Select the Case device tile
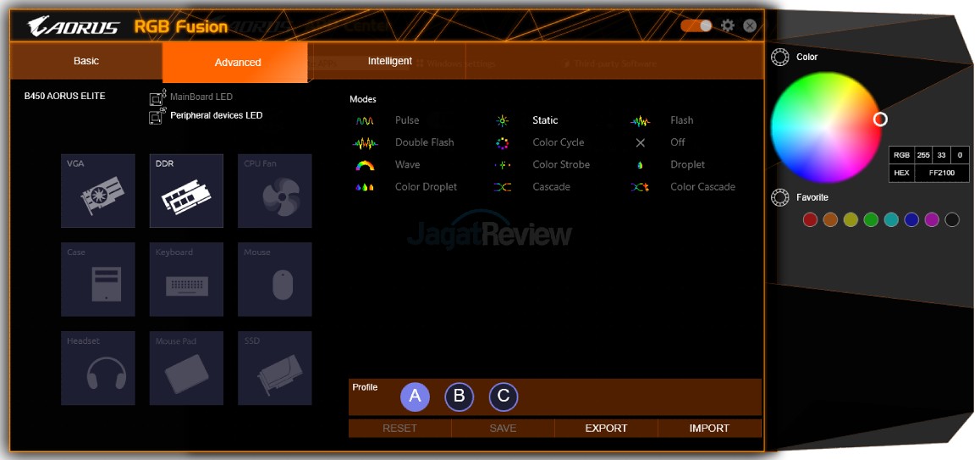Screen dimensions: 980x460 (x=98, y=279)
